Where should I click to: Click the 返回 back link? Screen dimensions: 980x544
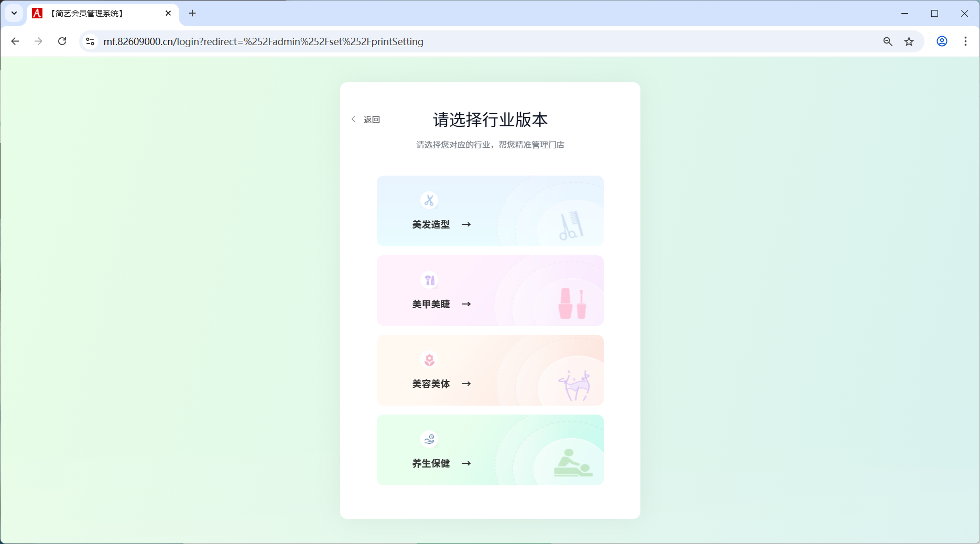(x=371, y=119)
